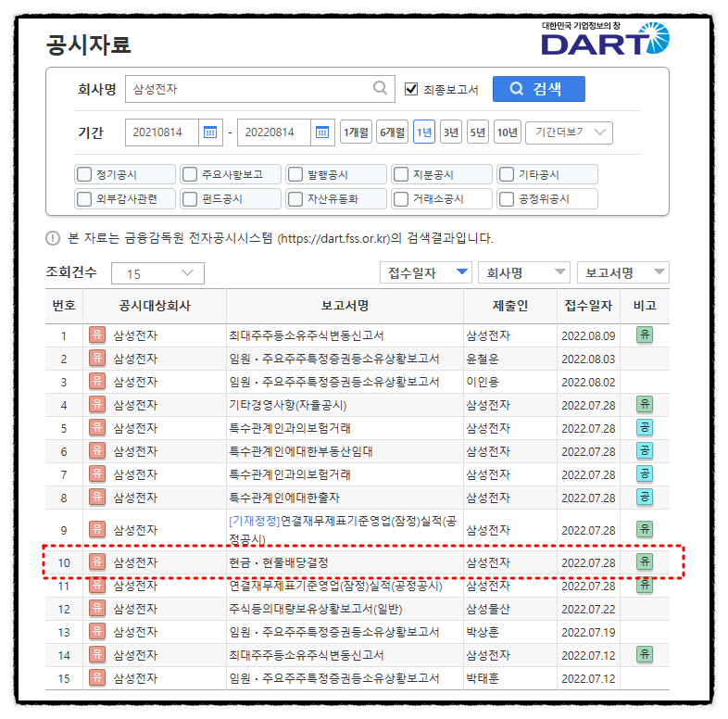Select the 1년 period
This screenshot has height=719, width=728.
click(424, 132)
